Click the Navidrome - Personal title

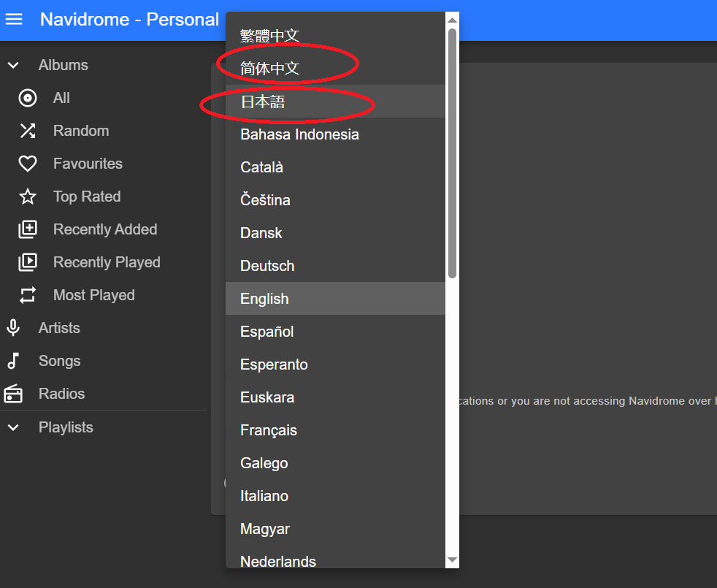tap(129, 20)
